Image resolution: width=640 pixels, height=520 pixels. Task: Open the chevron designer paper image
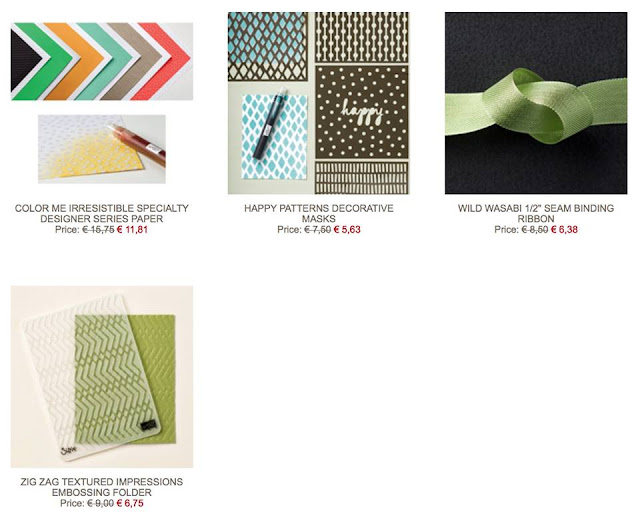click(x=102, y=61)
